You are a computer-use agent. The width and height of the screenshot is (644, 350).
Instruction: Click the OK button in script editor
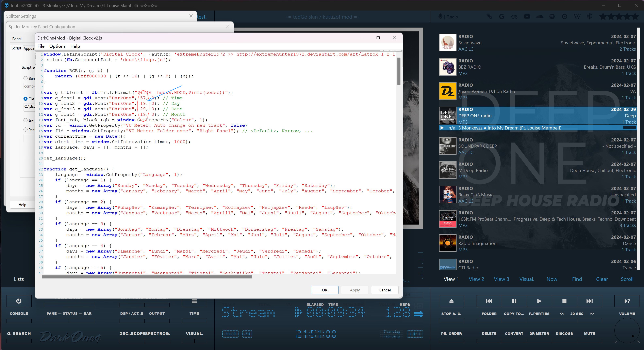tap(325, 290)
